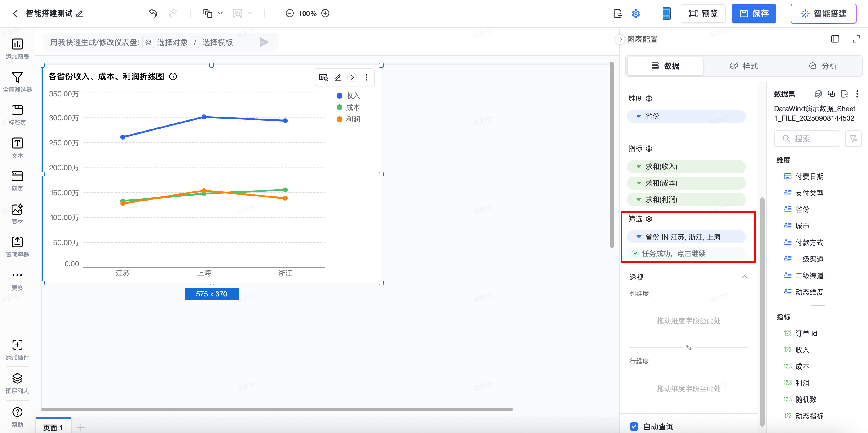This screenshot has width=868, height=433.
Task: Click the zoom in plus icon
Action: click(x=325, y=14)
